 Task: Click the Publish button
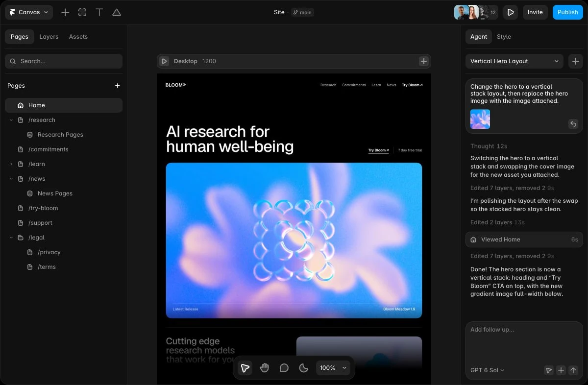pos(568,12)
